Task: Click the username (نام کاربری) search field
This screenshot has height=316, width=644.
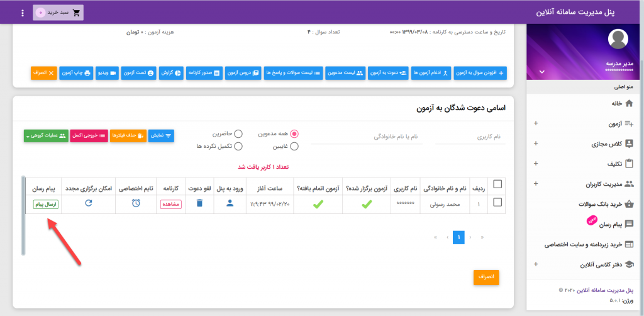Action: 480,136
